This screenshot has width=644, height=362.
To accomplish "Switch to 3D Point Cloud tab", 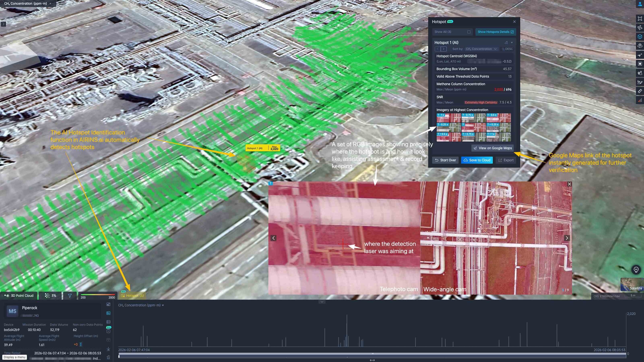I will pos(19,296).
